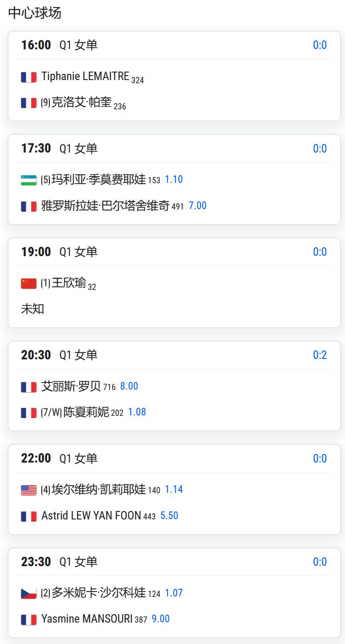Select odds 9.00 for Yasmine MANSOURI
The height and width of the screenshot is (644, 345).
(x=161, y=619)
